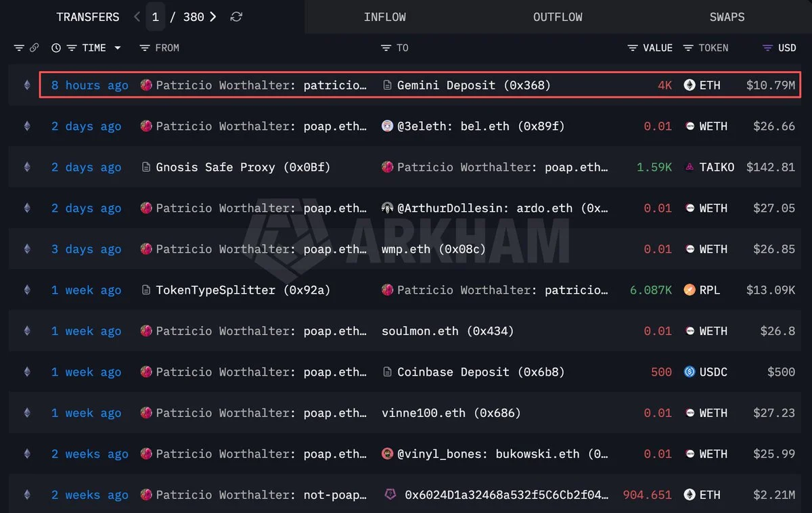The width and height of the screenshot is (812, 513).
Task: Click the 1.59K TAIKO value
Action: click(x=654, y=167)
